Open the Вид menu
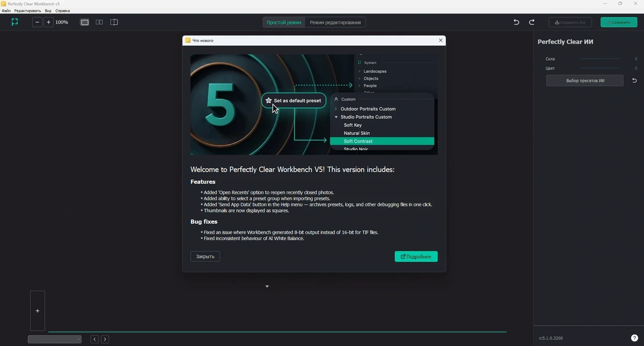This screenshot has height=346, width=644. tap(48, 11)
